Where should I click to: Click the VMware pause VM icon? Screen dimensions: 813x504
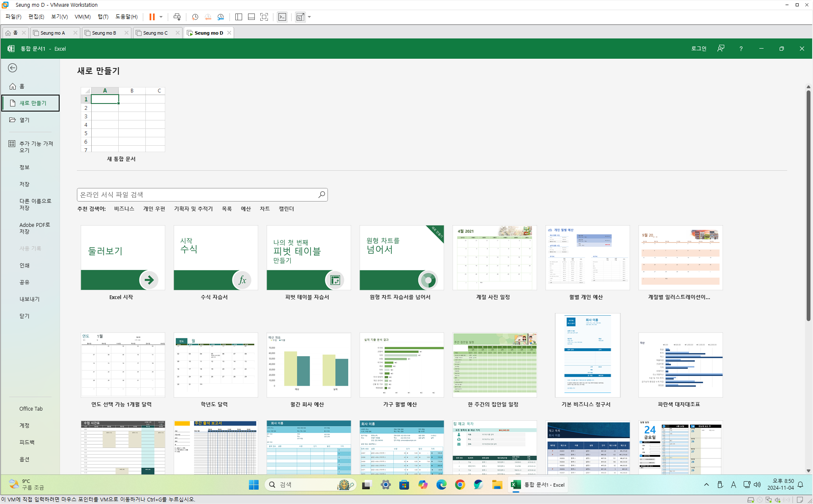click(x=152, y=17)
